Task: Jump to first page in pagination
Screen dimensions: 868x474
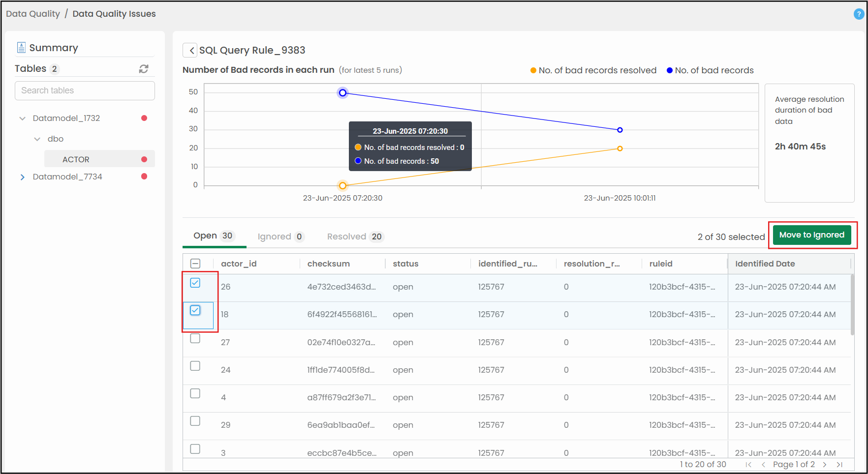Action: coord(748,464)
